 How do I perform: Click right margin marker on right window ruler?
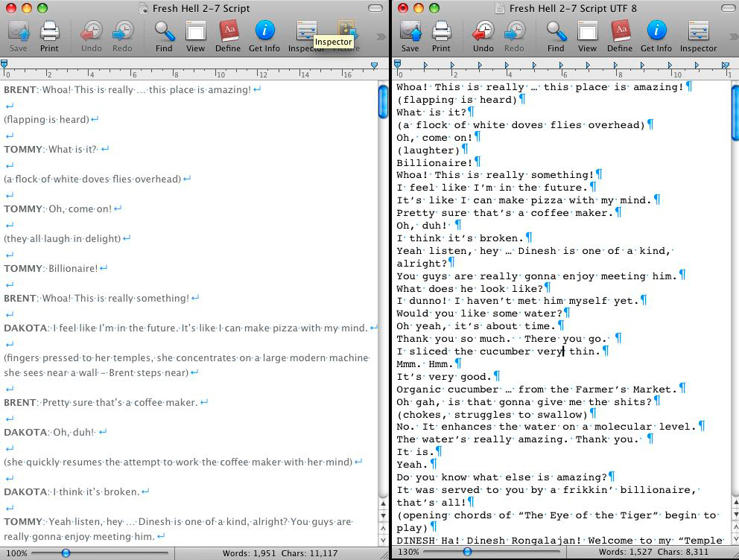[x=726, y=66]
